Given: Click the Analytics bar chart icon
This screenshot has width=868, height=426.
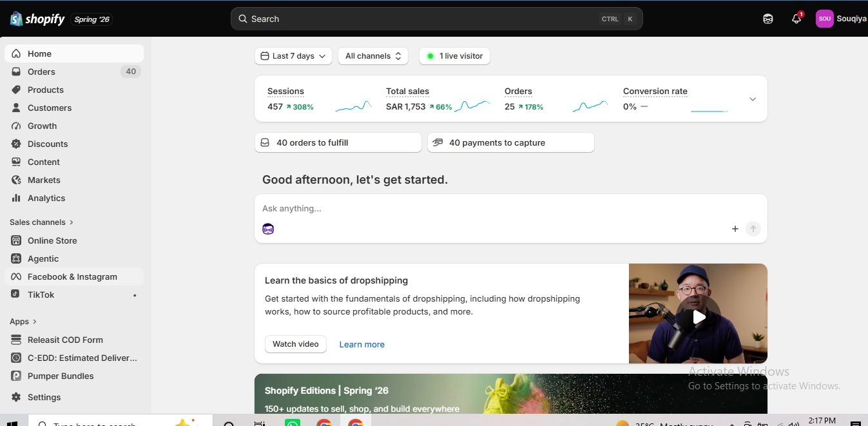Looking at the screenshot, I should point(16,198).
